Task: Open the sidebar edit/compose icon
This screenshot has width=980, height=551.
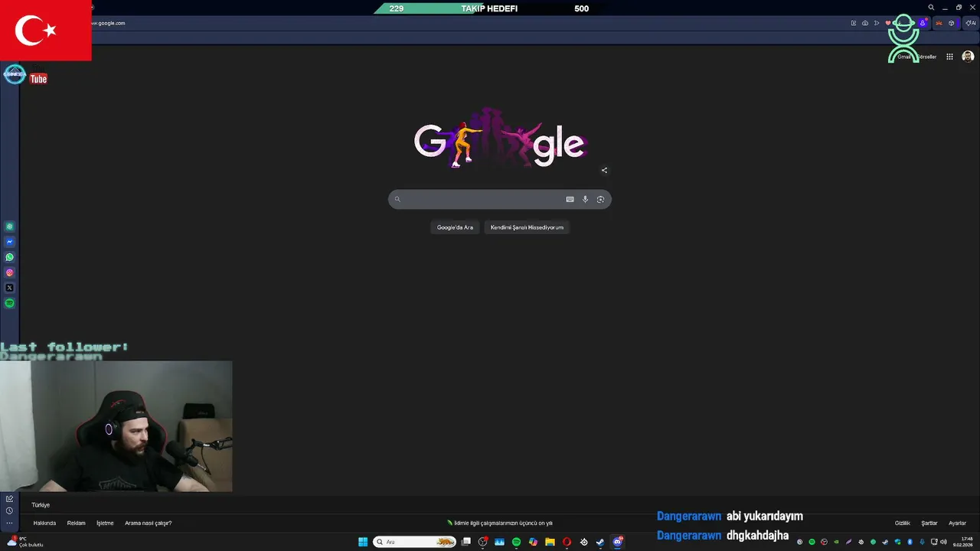Action: click(x=9, y=498)
